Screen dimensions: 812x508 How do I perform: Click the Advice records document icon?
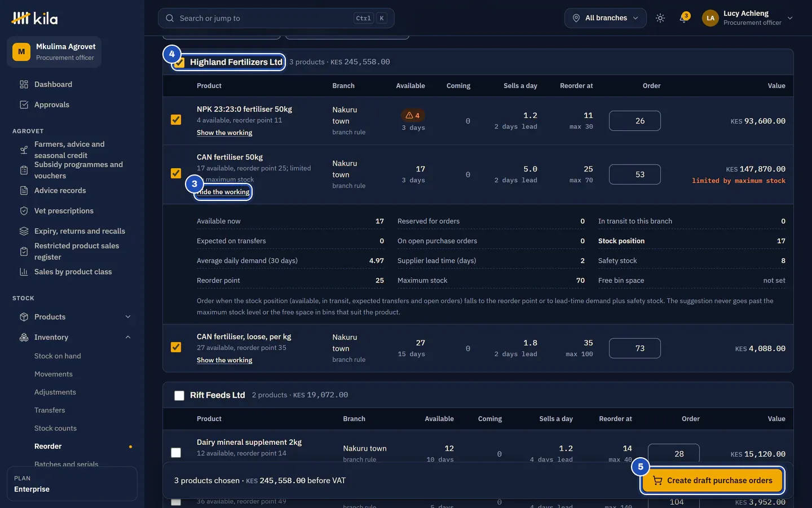(24, 191)
